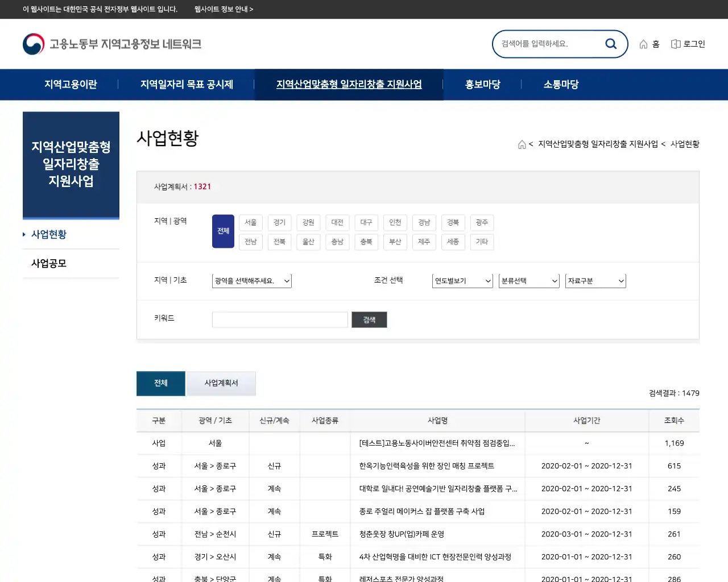Click the arrow icon beside 사업현황 in sidebar
728x582 pixels.
tap(25, 234)
